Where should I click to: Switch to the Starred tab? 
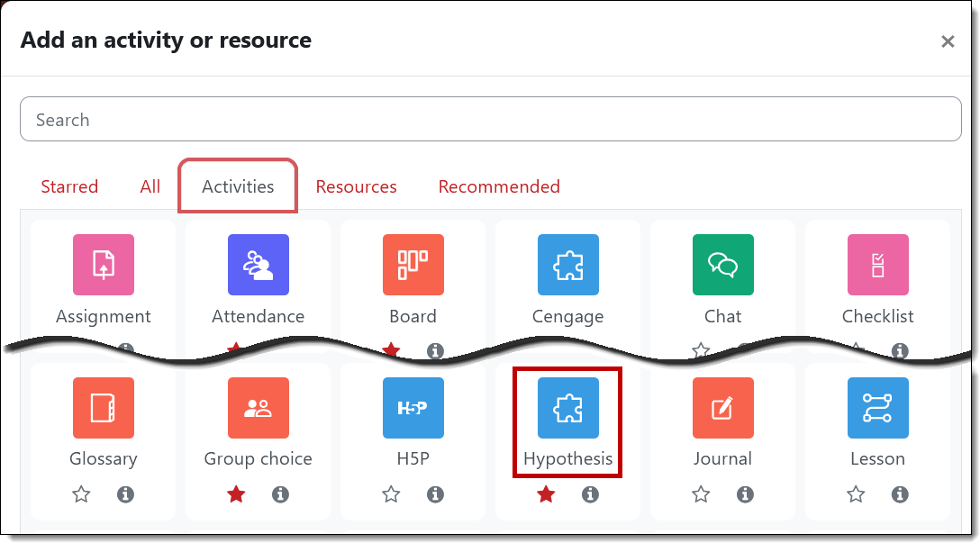click(x=69, y=186)
